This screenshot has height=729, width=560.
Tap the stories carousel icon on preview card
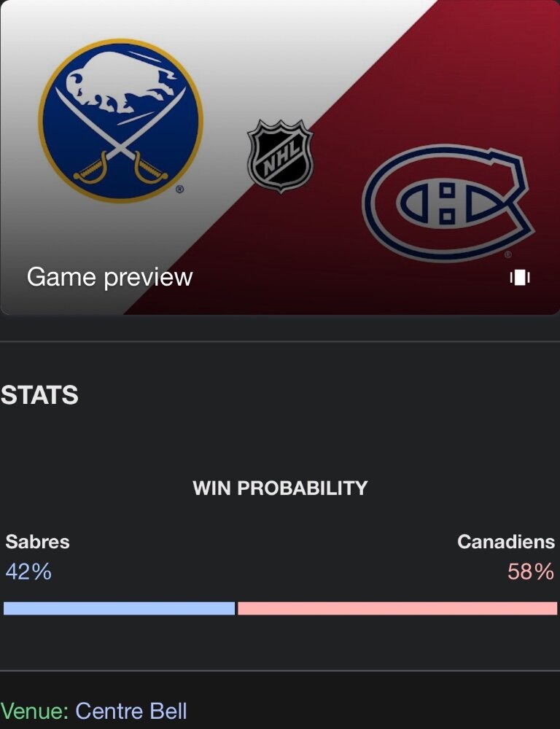coord(520,277)
